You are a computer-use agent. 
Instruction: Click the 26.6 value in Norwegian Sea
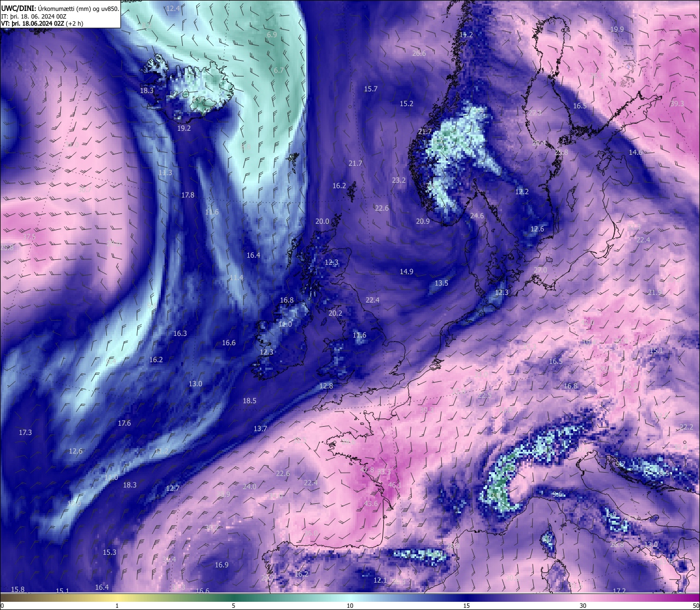coord(419,53)
